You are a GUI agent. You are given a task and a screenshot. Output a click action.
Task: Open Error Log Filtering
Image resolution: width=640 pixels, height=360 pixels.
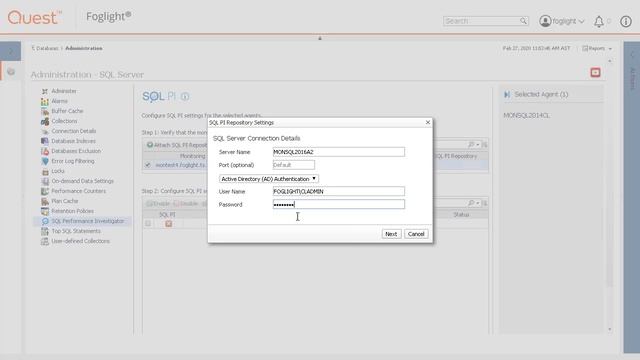pyautogui.click(x=73, y=161)
